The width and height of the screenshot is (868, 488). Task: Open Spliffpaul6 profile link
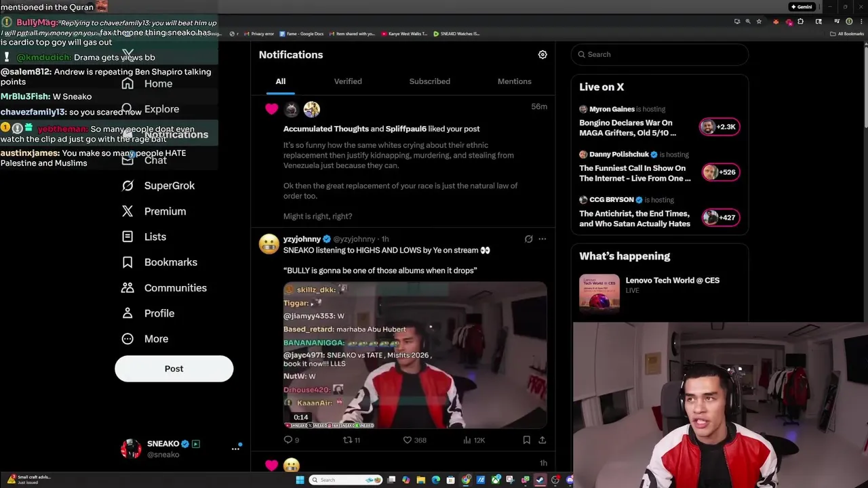coord(406,129)
